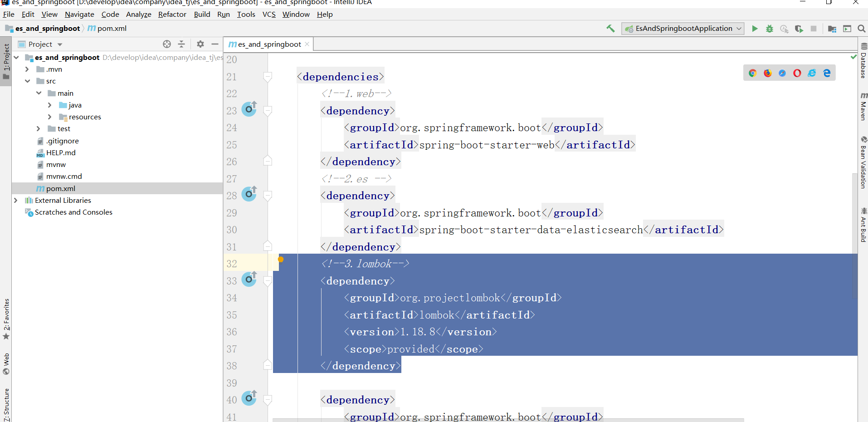This screenshot has height=422, width=868.
Task: Hide the Project tool window with the minus icon
Action: (215, 44)
